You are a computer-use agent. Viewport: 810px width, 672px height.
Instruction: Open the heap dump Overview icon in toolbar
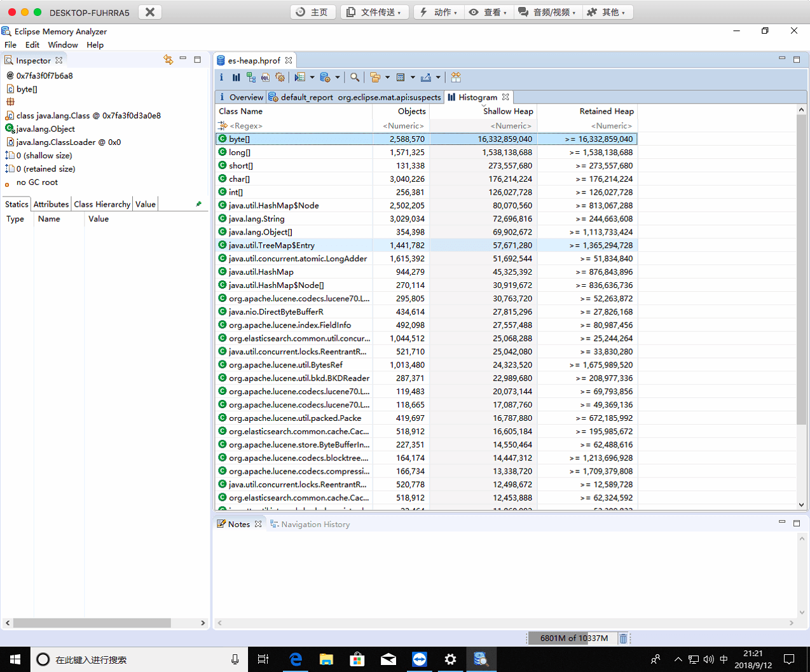point(221,78)
